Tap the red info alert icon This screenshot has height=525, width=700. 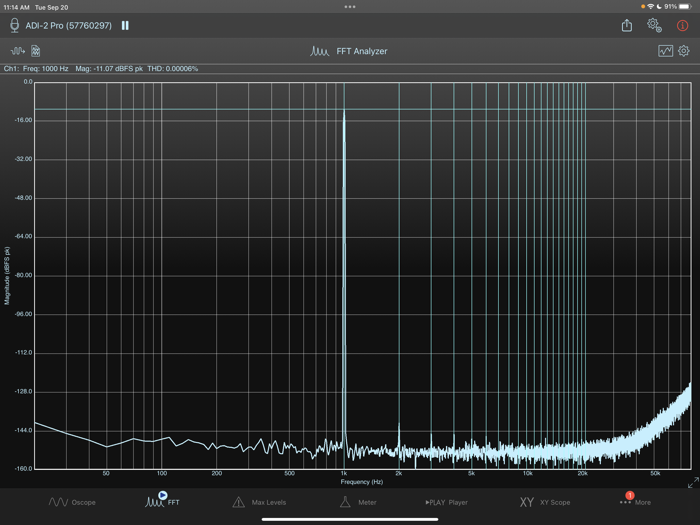pyautogui.click(x=683, y=25)
